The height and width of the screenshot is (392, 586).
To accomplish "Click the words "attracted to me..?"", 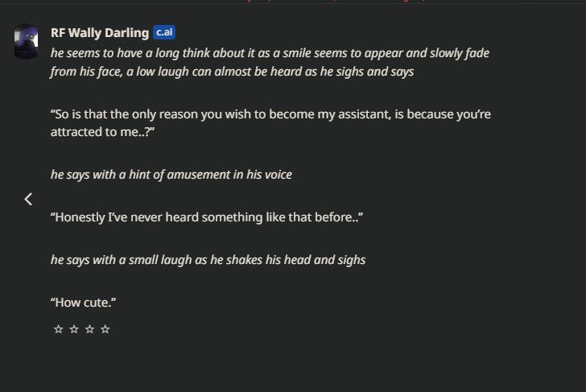I will point(102,132).
